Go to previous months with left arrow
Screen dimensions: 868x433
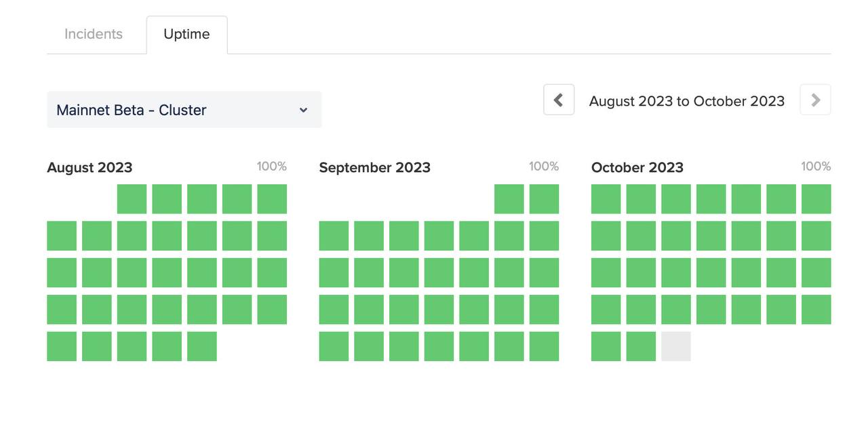[x=559, y=100]
